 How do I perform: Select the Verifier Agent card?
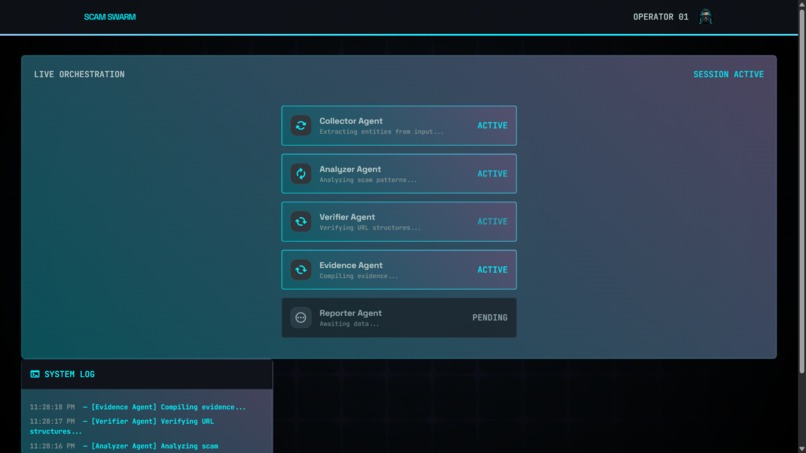(x=399, y=222)
